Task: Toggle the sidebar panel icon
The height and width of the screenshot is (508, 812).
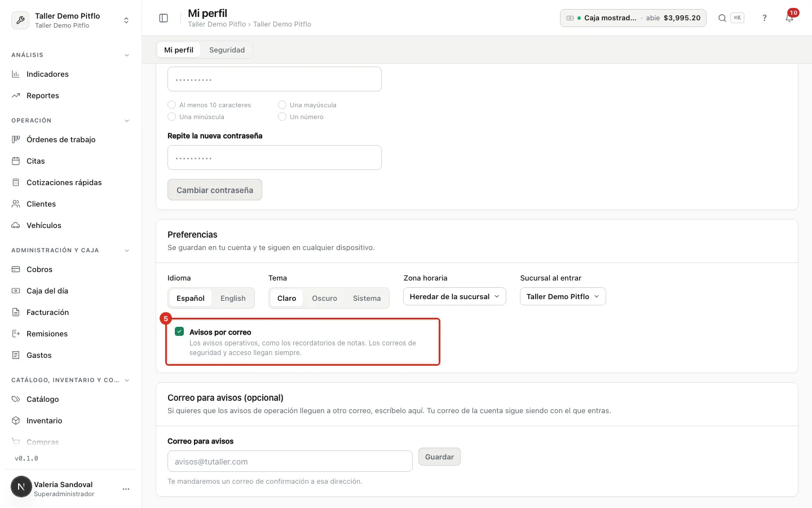Action: [164, 18]
